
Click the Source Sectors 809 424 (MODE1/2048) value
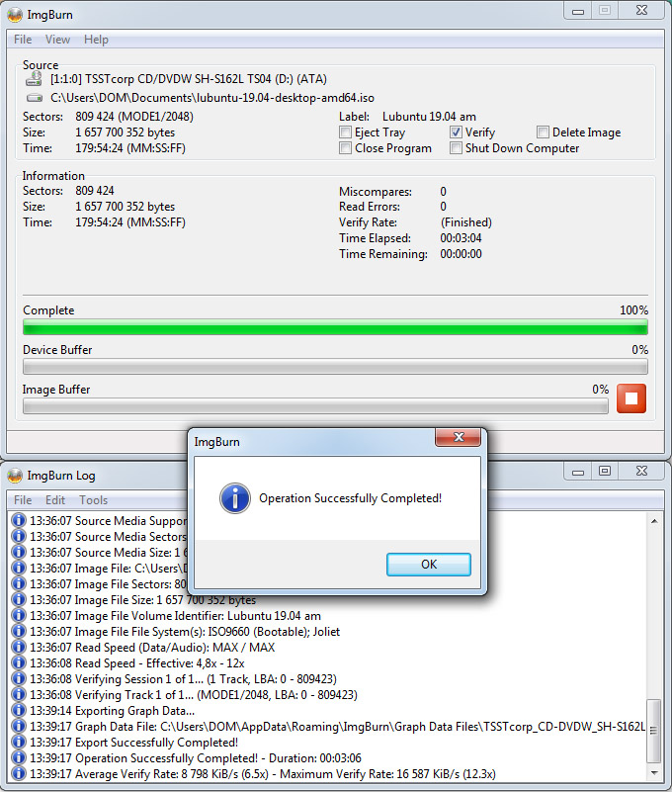tap(134, 117)
